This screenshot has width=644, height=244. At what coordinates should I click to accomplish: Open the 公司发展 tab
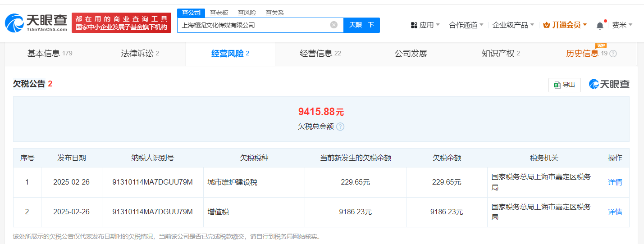click(411, 54)
